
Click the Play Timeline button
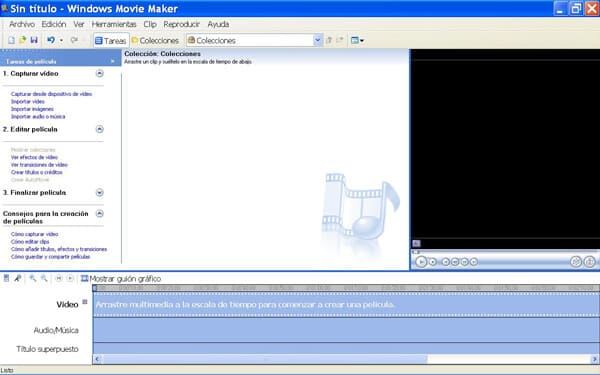pos(70,278)
